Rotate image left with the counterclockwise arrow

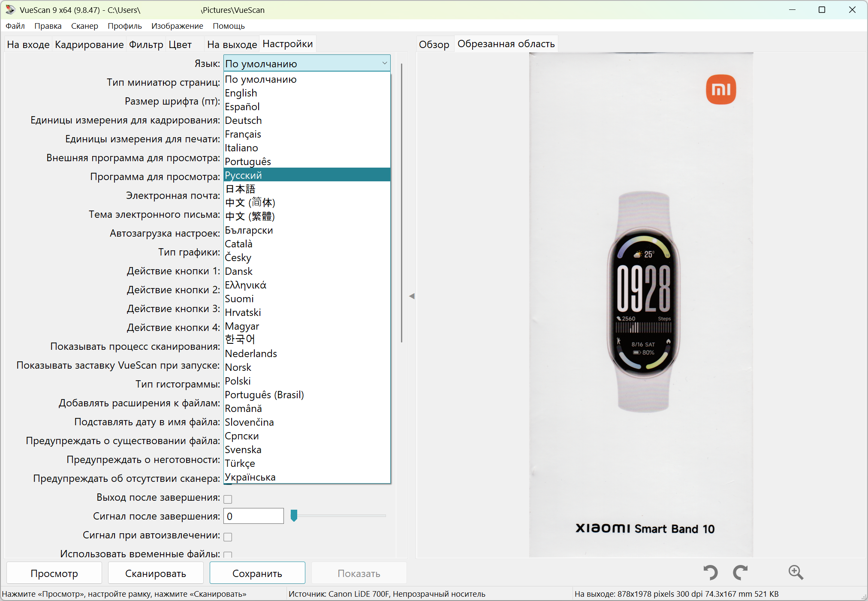pyautogui.click(x=711, y=572)
